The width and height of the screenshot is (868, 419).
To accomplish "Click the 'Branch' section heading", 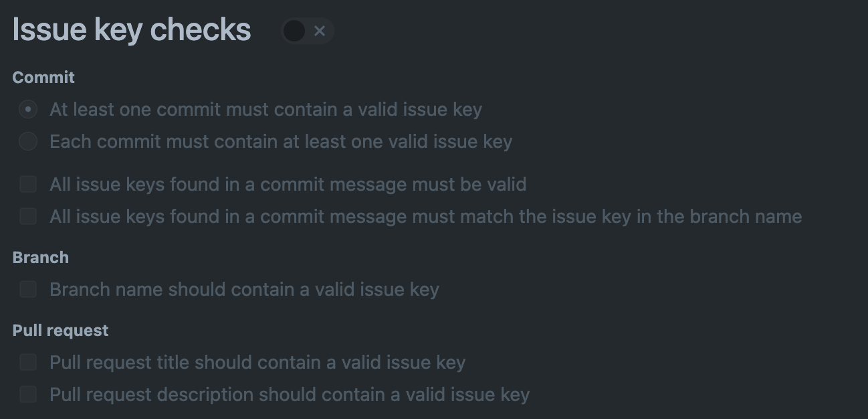I will [x=40, y=257].
